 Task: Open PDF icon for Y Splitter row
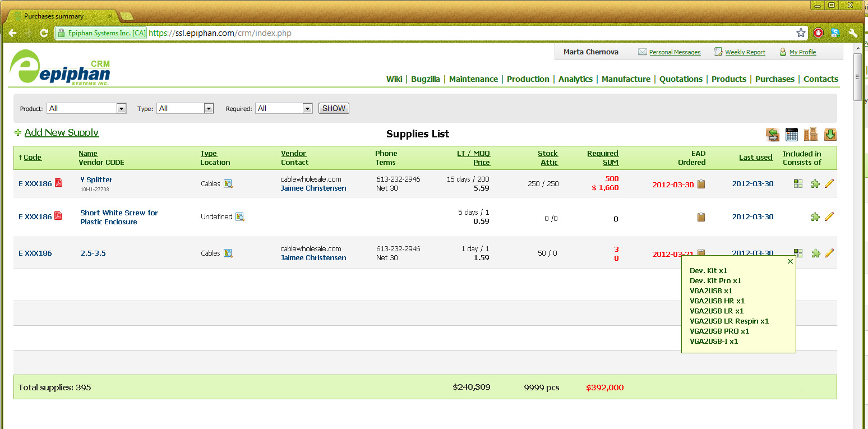coord(58,183)
